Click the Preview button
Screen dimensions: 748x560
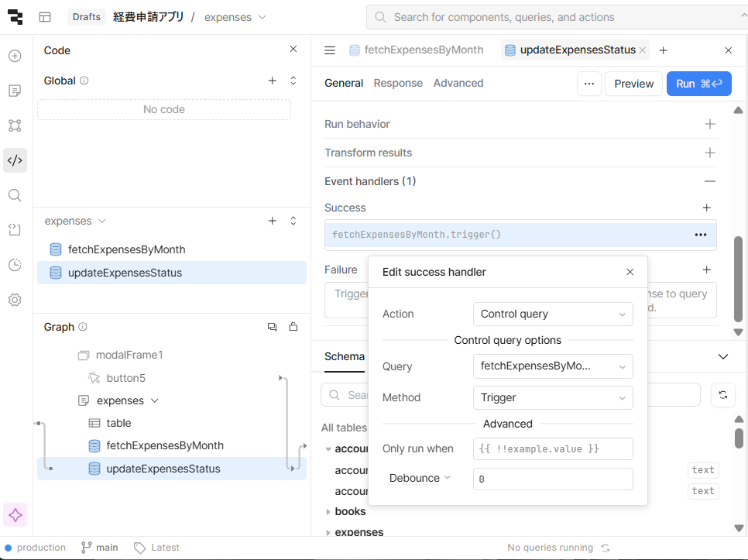[x=633, y=84]
